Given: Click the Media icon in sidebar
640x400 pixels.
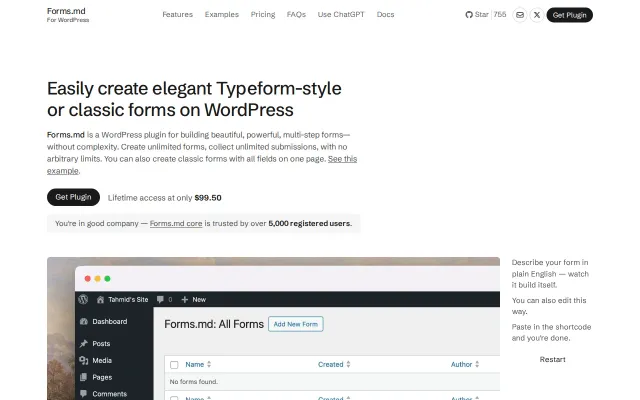Looking at the screenshot, I should click(84, 360).
